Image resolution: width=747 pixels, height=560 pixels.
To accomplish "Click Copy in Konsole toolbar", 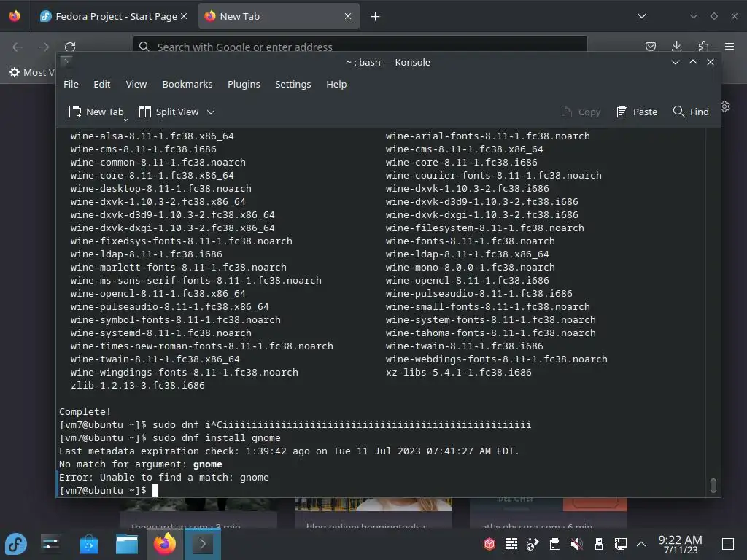I will pos(581,112).
